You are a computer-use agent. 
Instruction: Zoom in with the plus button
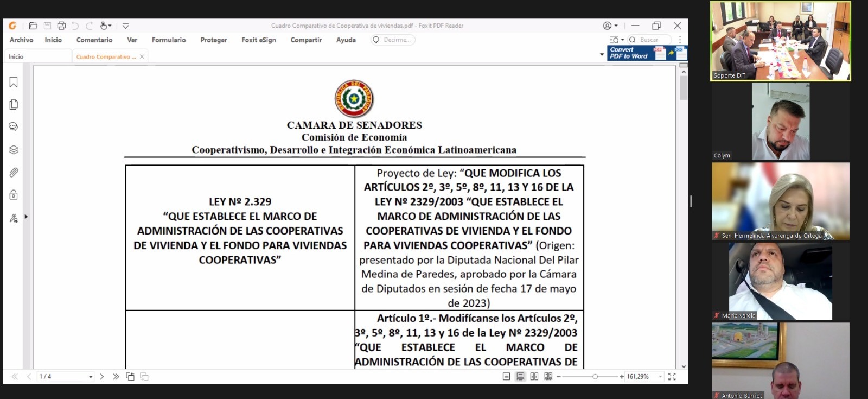click(x=622, y=377)
